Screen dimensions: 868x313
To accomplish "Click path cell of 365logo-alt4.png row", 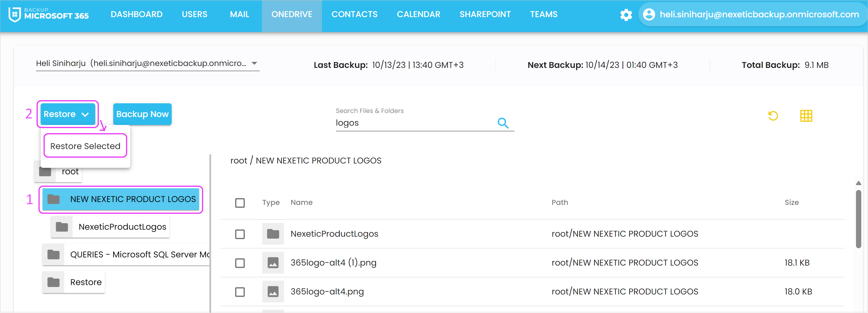I will click(625, 292).
